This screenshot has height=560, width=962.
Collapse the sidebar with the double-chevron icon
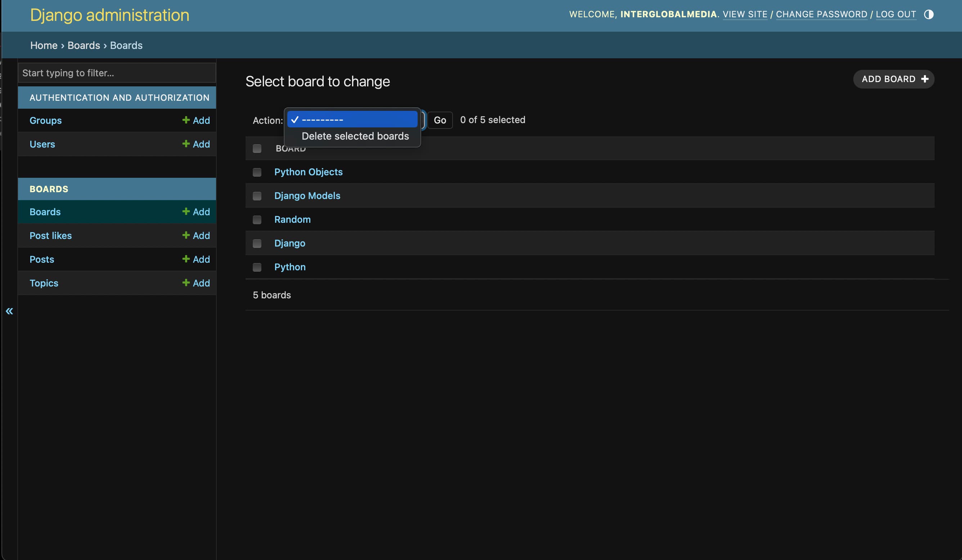tap(9, 311)
